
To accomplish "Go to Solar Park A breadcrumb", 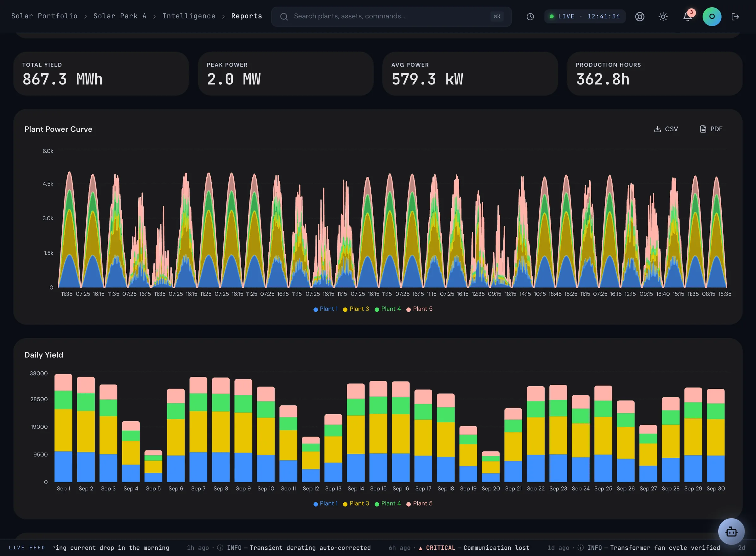I will [x=120, y=16].
